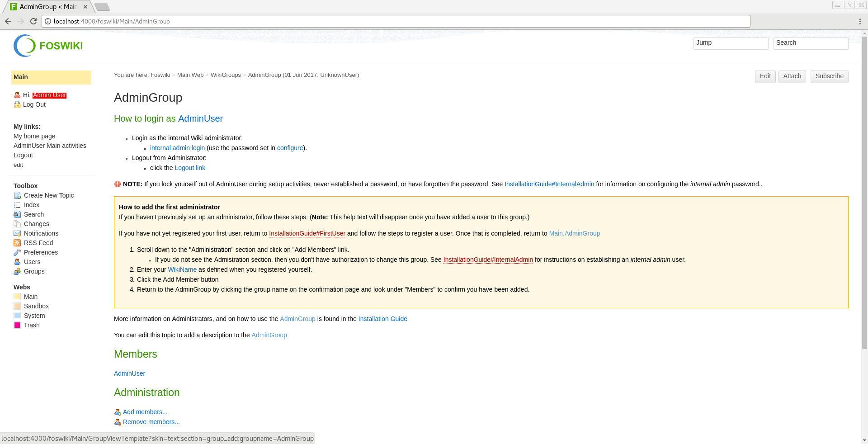Click Main Web in breadcrumb
868x444 pixels.
click(190, 75)
